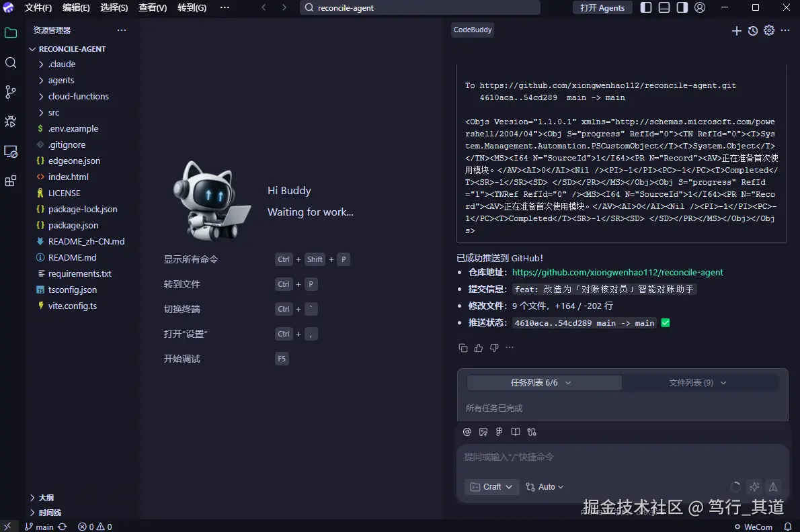This screenshot has width=800, height=532.
Task: Open the Search view in activity bar
Action: point(11,62)
